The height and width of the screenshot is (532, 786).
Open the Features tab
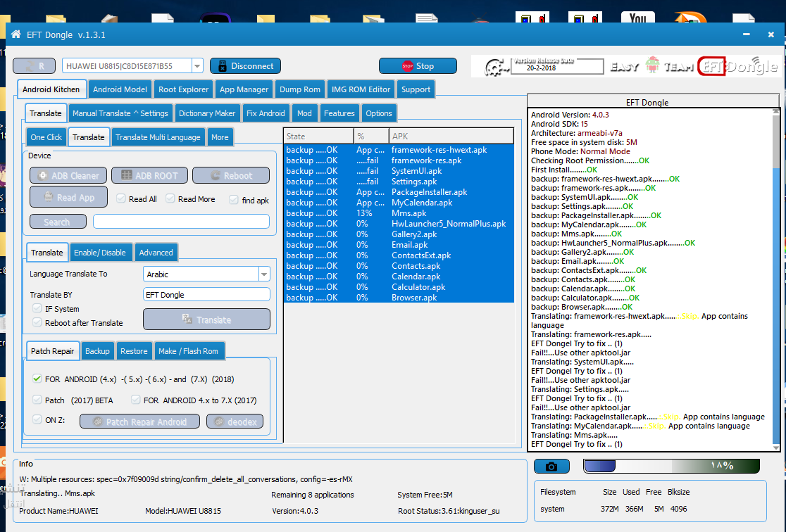(339, 113)
